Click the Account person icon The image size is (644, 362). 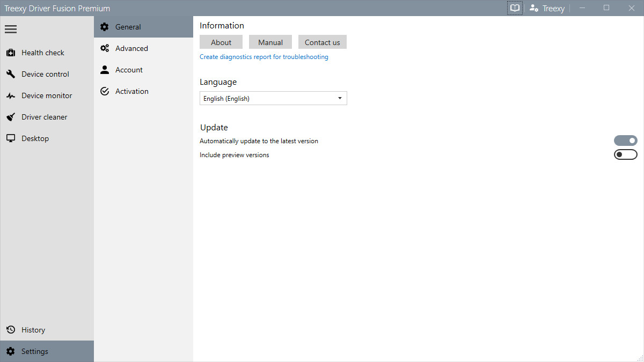[105, 70]
